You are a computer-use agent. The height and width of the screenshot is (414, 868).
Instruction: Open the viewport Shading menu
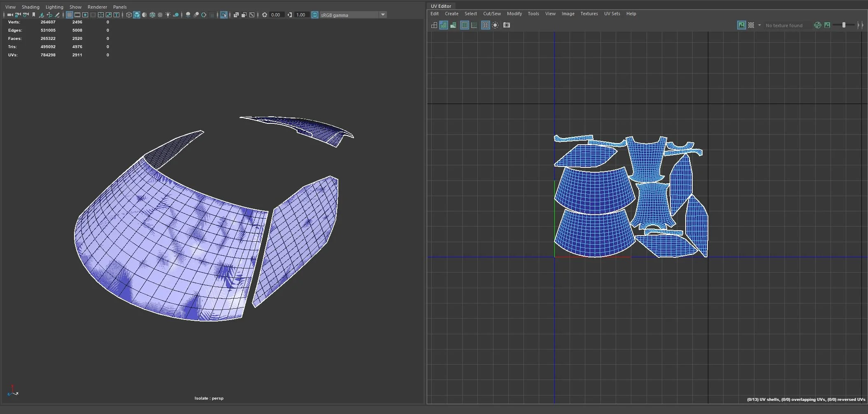coord(30,7)
